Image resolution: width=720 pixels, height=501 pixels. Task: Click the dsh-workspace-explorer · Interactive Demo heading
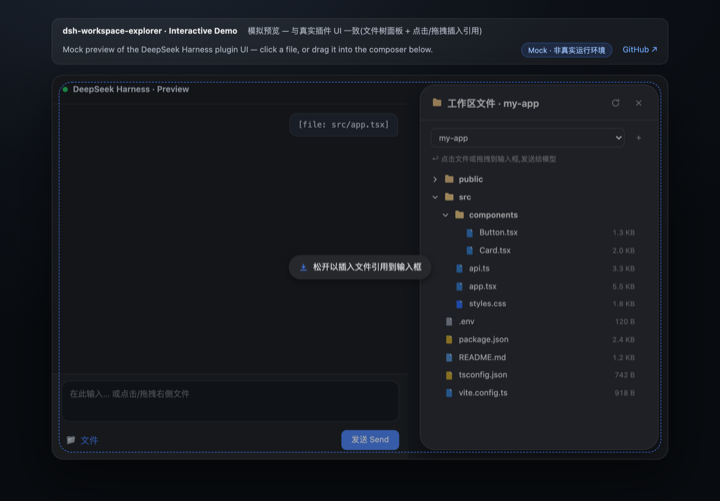[150, 31]
